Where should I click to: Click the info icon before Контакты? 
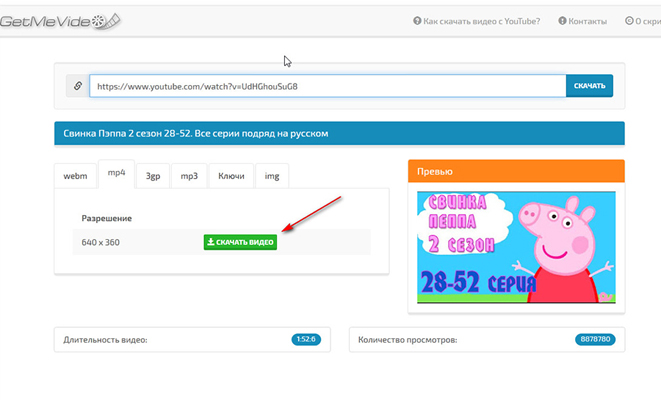coord(562,21)
